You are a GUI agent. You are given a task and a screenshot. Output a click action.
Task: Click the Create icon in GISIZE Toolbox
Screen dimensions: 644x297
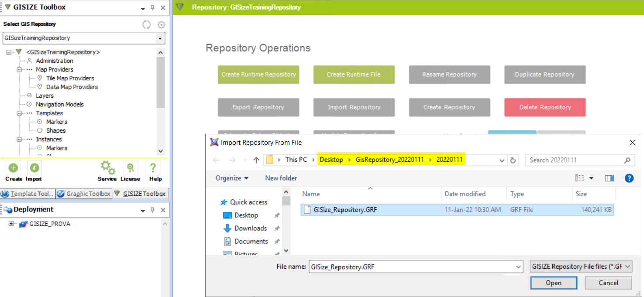(x=14, y=168)
